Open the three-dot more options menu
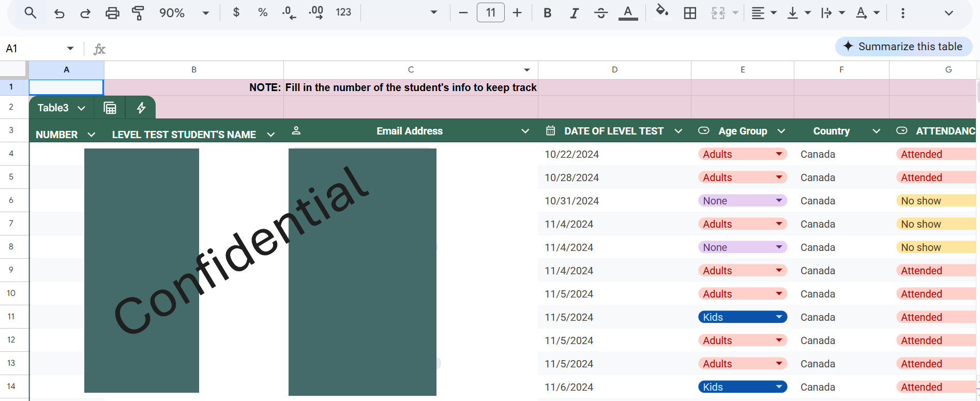 click(x=903, y=13)
